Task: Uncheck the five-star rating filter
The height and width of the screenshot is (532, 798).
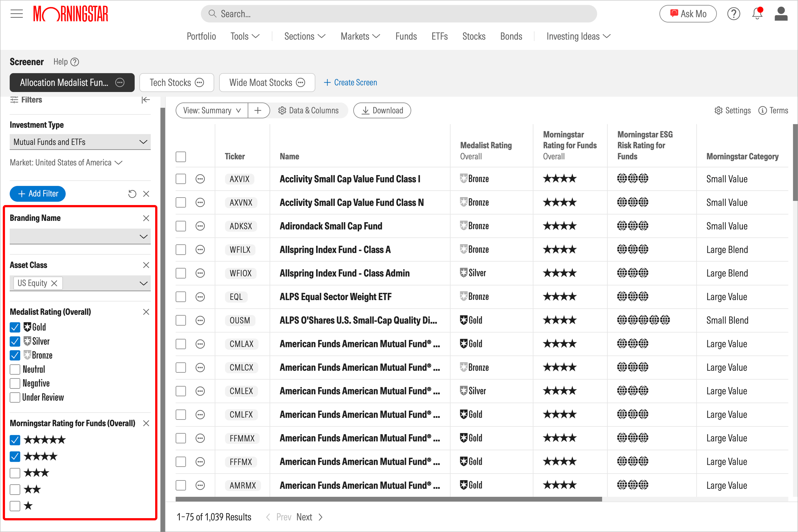Action: [15, 440]
